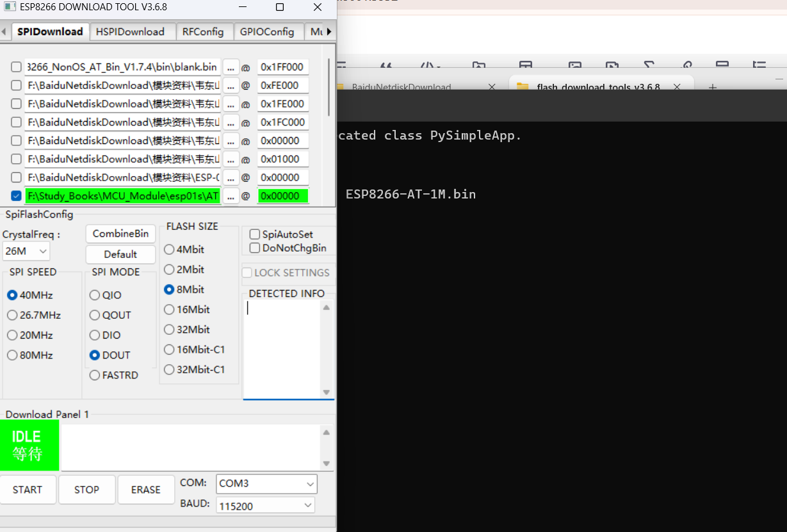
Task: Switch to BaiduNetdiskDownload Explorer tab
Action: (x=402, y=87)
